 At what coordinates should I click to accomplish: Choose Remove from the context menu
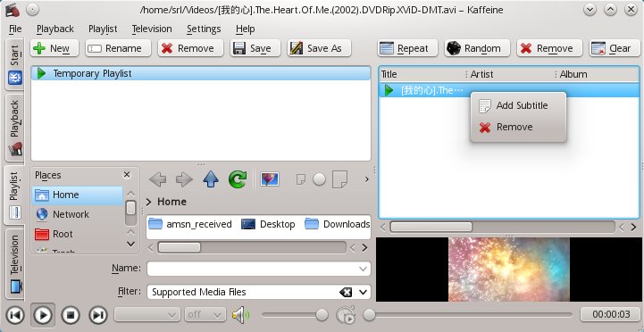click(x=518, y=128)
